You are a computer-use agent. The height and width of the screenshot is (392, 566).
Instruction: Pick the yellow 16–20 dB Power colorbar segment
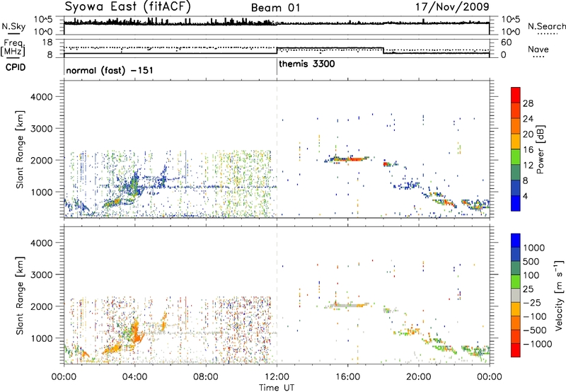coord(516,142)
